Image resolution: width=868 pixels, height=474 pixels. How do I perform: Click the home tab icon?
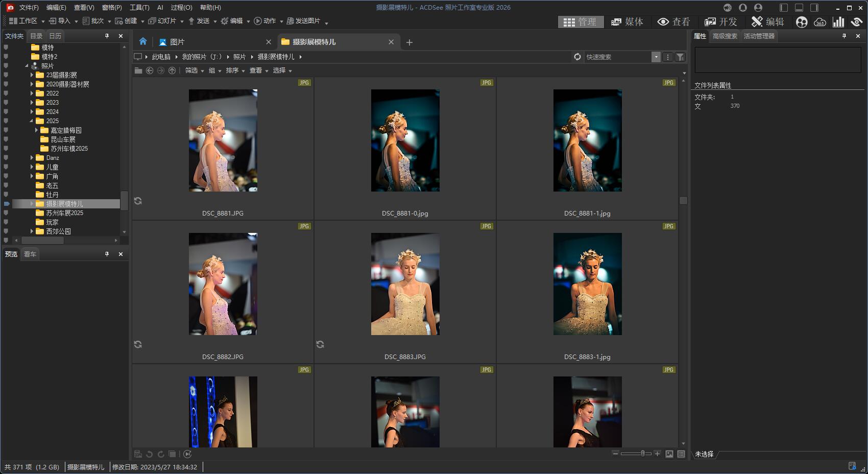[x=143, y=42]
